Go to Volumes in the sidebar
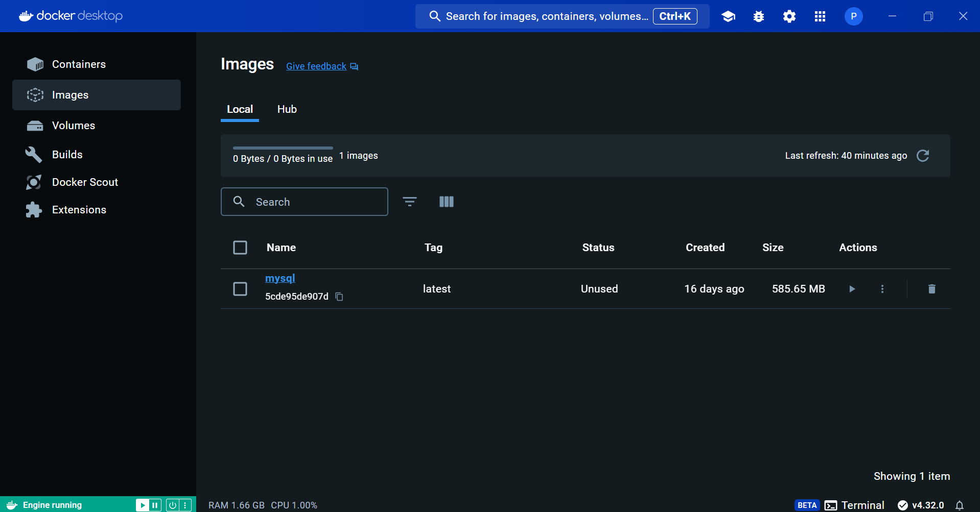The image size is (980, 512). pyautogui.click(x=97, y=126)
